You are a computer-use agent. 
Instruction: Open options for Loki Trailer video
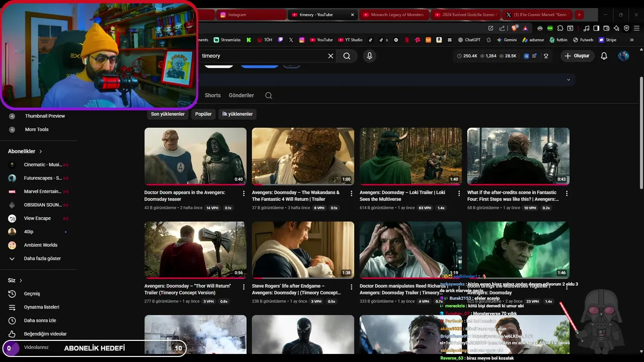[x=459, y=193]
